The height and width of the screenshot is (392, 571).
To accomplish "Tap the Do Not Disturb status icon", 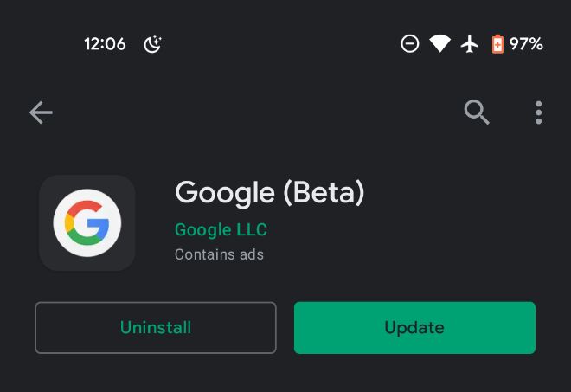I will (410, 44).
